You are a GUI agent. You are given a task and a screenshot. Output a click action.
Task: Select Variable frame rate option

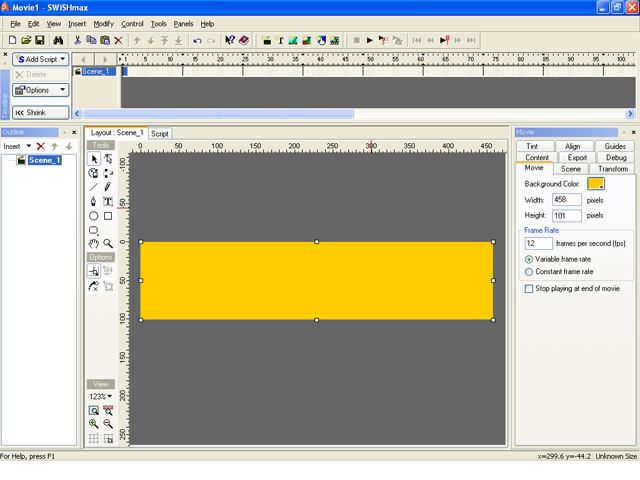(x=530, y=259)
